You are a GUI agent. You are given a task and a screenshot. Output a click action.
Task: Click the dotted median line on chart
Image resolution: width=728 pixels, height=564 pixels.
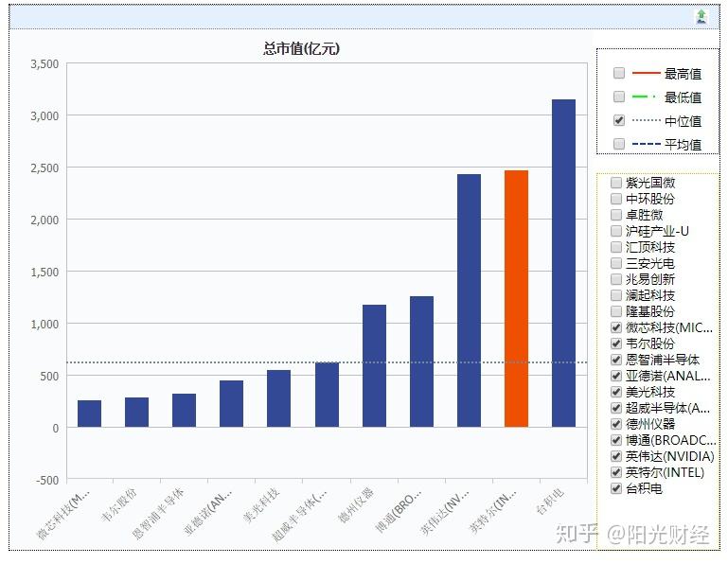(x=327, y=362)
